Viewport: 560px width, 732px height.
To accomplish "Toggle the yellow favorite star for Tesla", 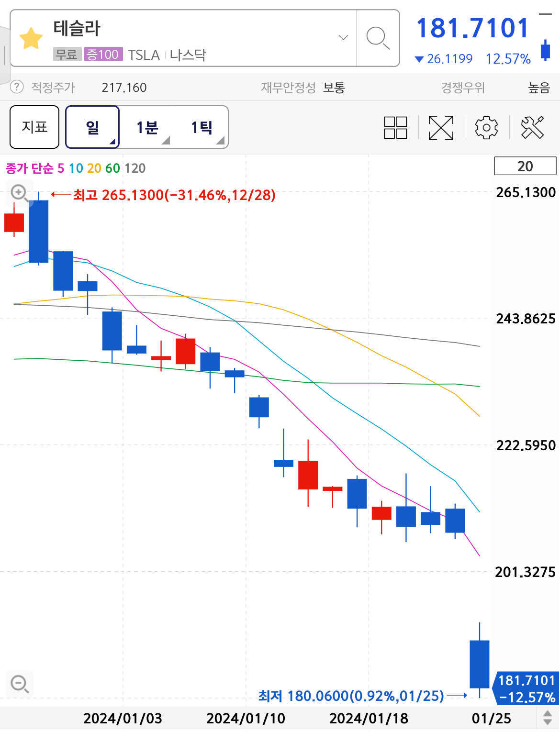I will tap(31, 38).
